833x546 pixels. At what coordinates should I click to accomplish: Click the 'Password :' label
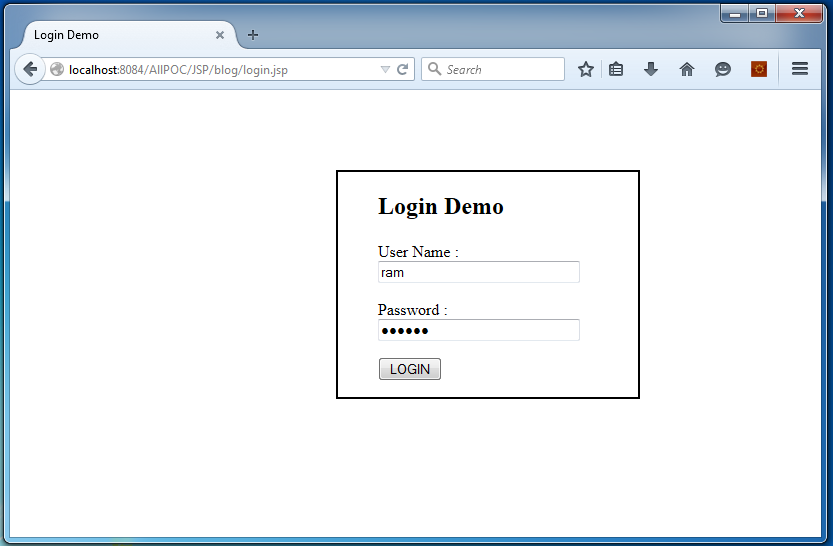(x=413, y=310)
